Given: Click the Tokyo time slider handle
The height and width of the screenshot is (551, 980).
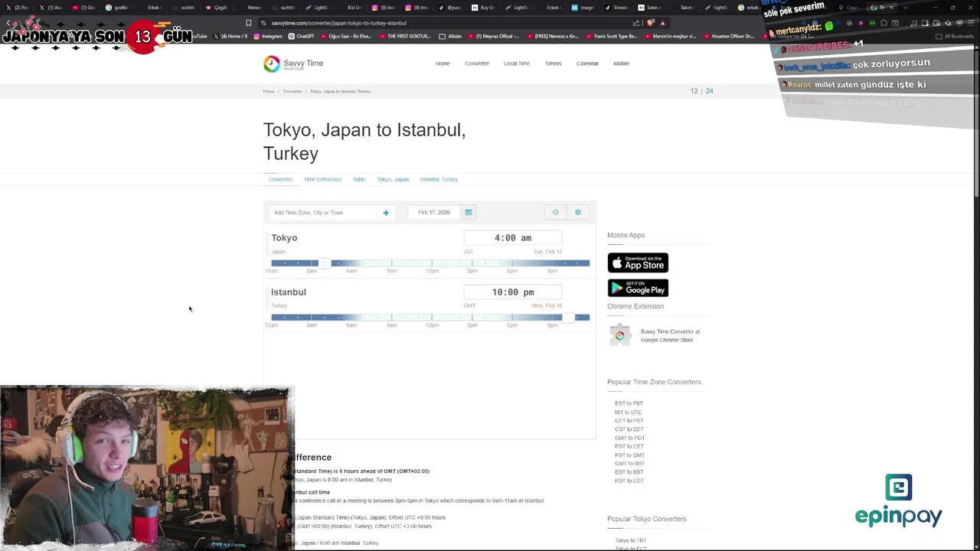Looking at the screenshot, I should coord(325,263).
